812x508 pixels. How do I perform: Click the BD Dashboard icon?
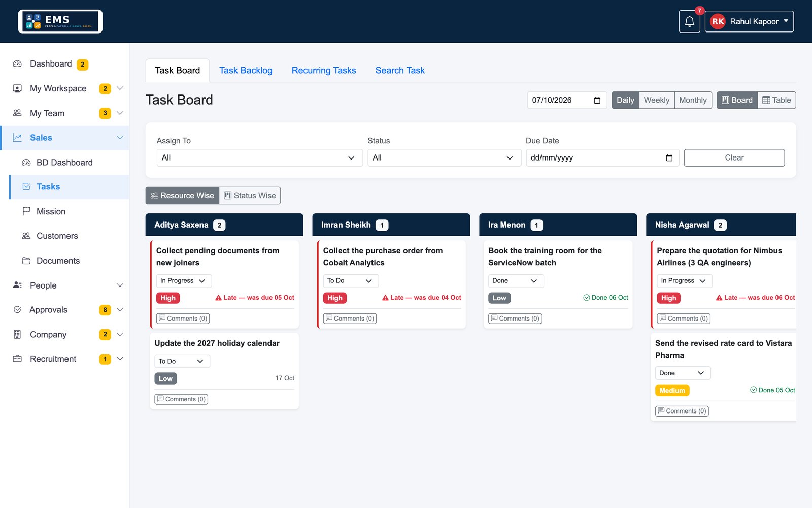pyautogui.click(x=26, y=163)
